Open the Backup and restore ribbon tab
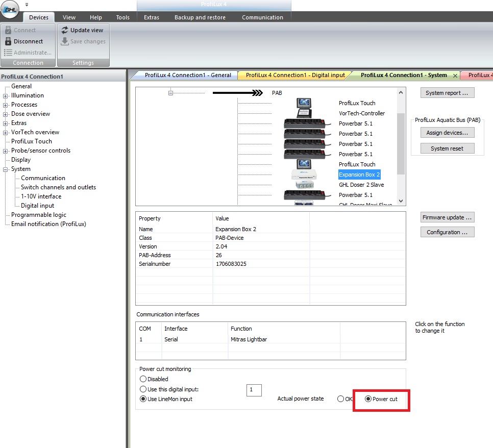This screenshot has width=493, height=448. tap(200, 17)
